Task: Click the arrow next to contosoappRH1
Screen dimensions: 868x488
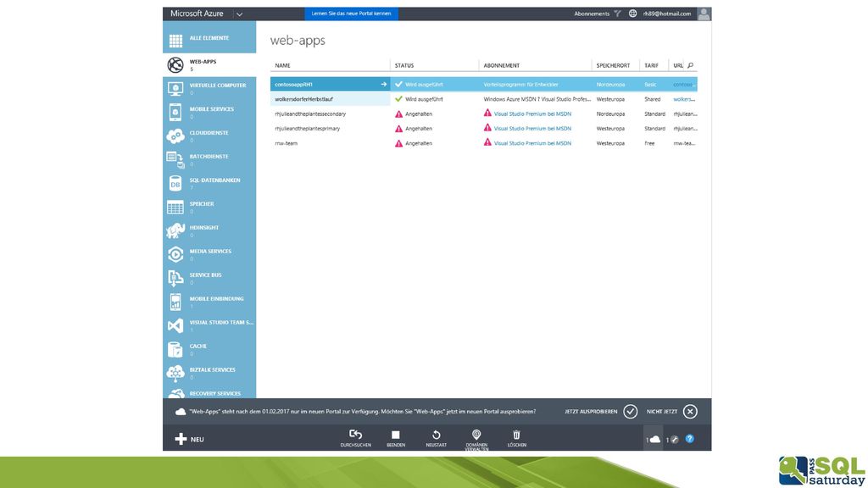Action: pyautogui.click(x=384, y=84)
